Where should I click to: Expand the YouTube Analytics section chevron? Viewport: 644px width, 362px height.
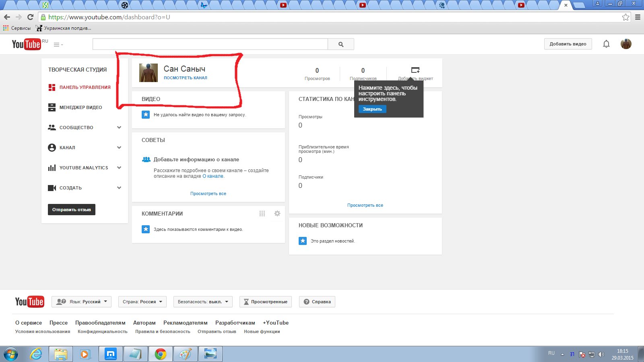[119, 168]
